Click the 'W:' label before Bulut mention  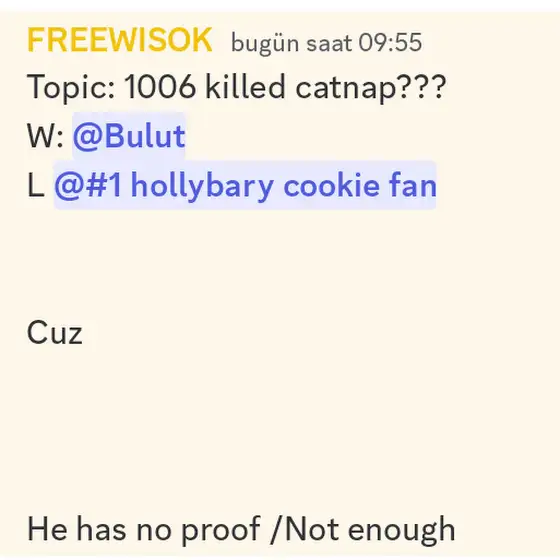[x=45, y=136]
